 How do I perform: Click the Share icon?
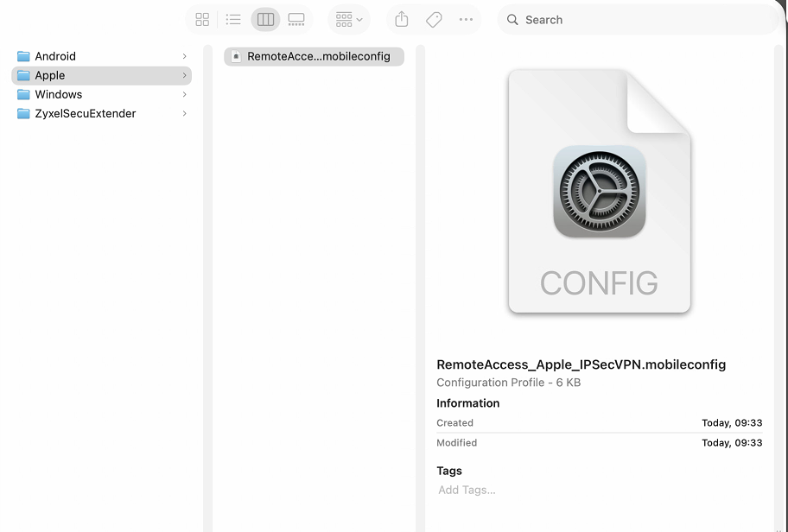point(401,19)
